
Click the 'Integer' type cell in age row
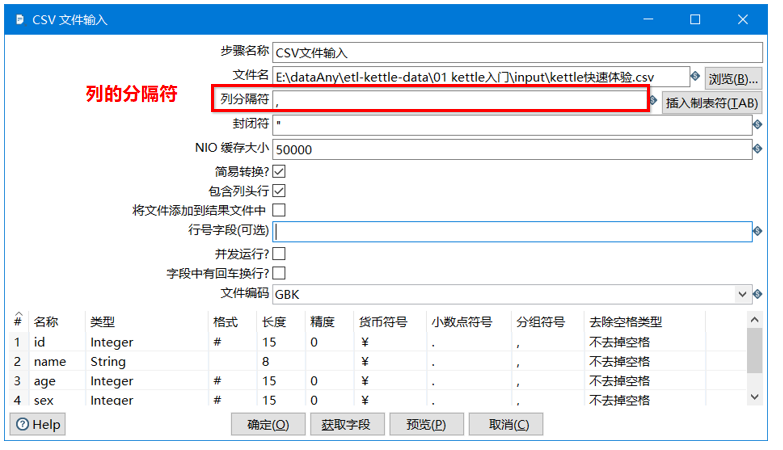pos(147,381)
